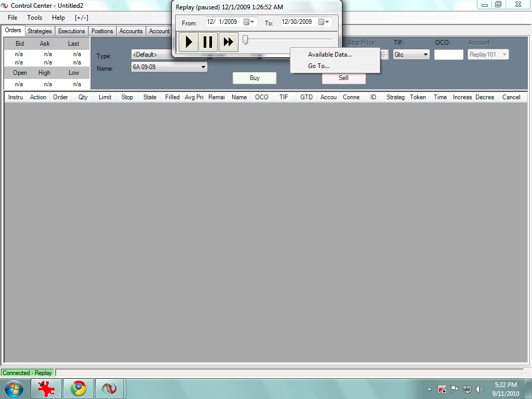
Task: Click the GTD column header
Action: 307,97
